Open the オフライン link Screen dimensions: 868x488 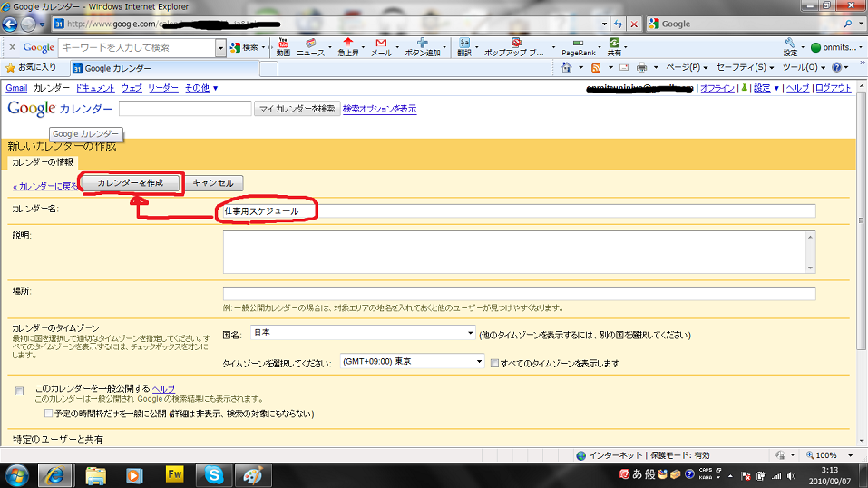[x=717, y=88]
